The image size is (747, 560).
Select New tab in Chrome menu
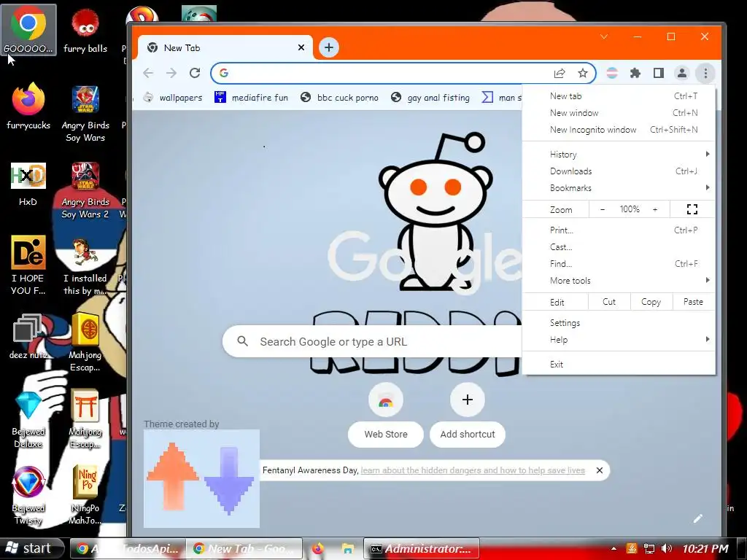pyautogui.click(x=619, y=96)
